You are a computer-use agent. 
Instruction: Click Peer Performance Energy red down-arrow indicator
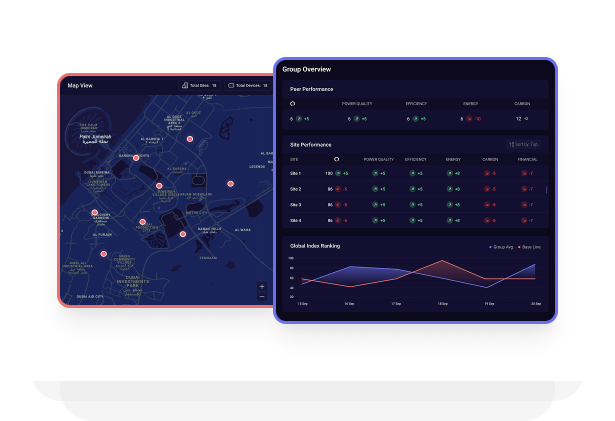(x=467, y=118)
